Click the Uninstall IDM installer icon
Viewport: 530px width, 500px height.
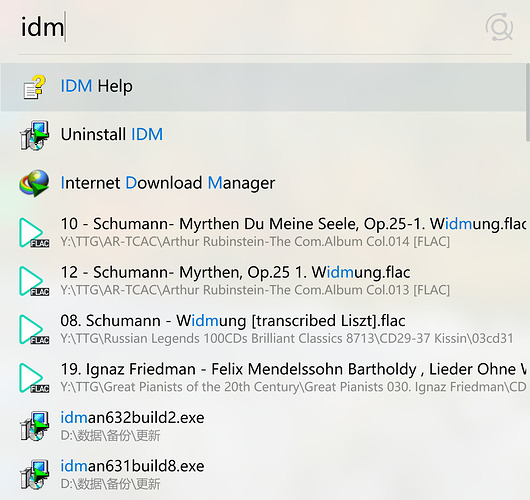[x=34, y=136]
